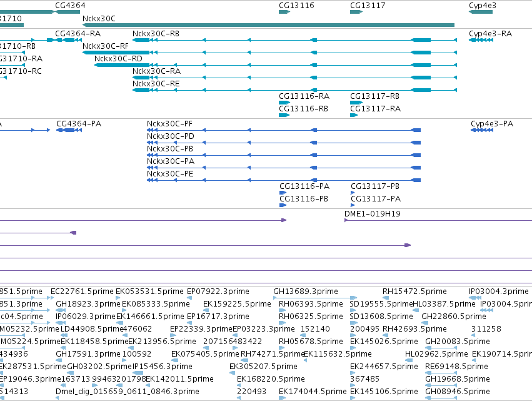The width and height of the screenshot is (532, 401).
Task: Click the Nckx30C-RE transcript label
Action: 156,84
